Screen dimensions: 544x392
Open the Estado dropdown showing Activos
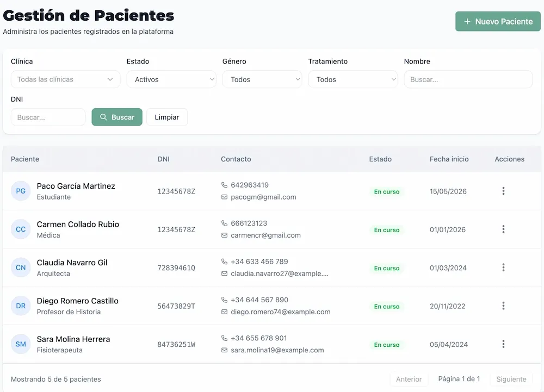pyautogui.click(x=171, y=79)
